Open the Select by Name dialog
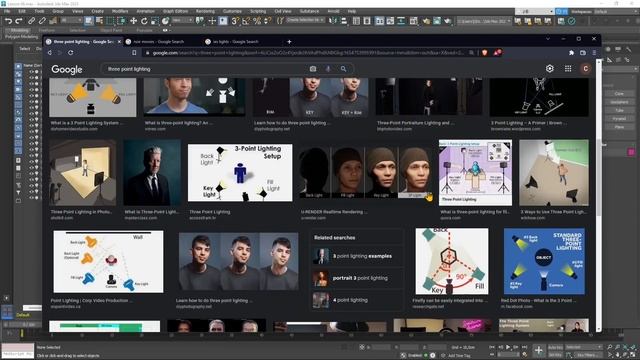 99,21
